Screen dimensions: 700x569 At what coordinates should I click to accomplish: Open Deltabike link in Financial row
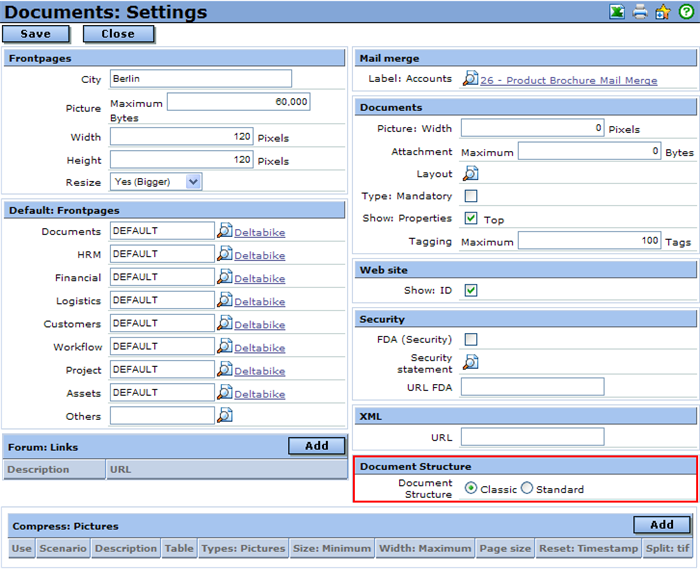[x=259, y=278]
